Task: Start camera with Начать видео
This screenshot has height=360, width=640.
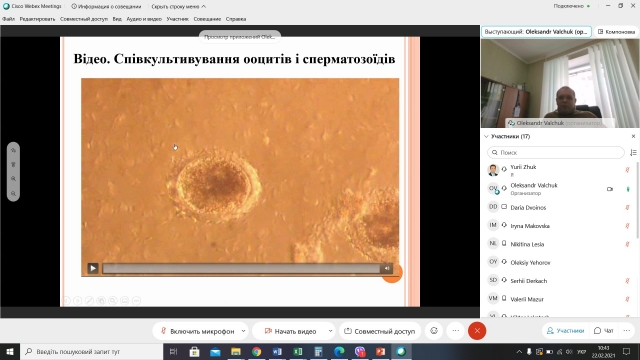Action: point(290,331)
